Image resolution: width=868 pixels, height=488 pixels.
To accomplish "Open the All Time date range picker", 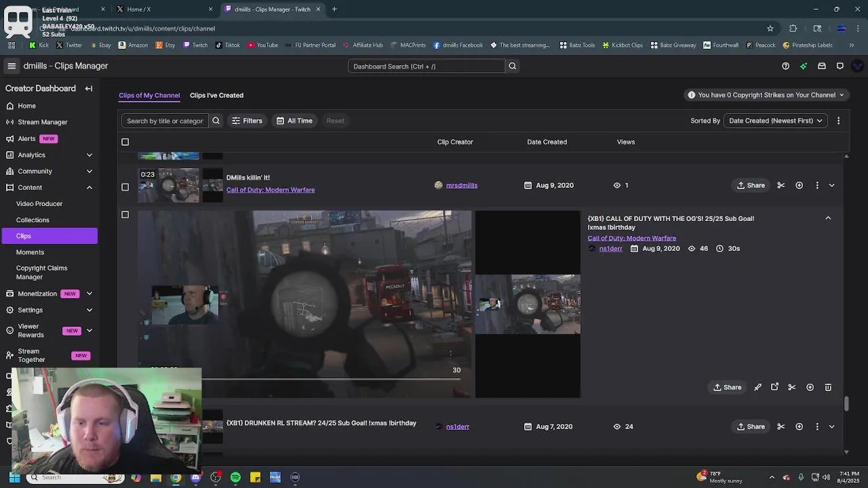I will pos(294,121).
